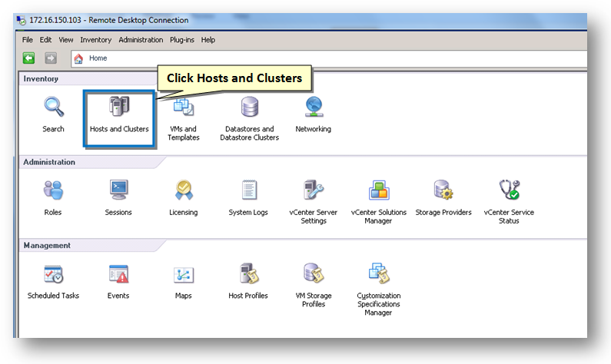Open the Administration menu
Image resolution: width=611 pixels, height=364 pixels.
[x=141, y=40]
